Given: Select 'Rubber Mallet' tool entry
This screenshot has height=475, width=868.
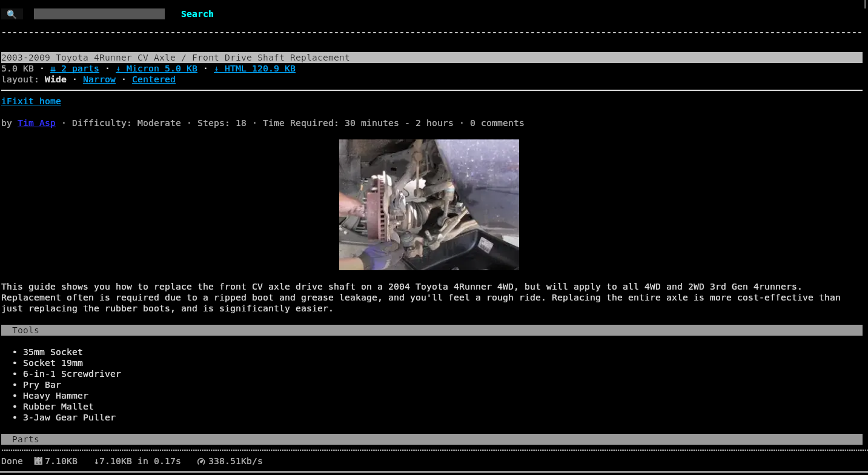Looking at the screenshot, I should [58, 407].
